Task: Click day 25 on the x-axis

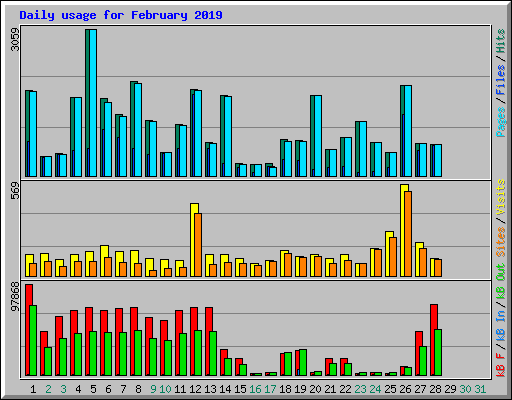Action: coord(390,389)
